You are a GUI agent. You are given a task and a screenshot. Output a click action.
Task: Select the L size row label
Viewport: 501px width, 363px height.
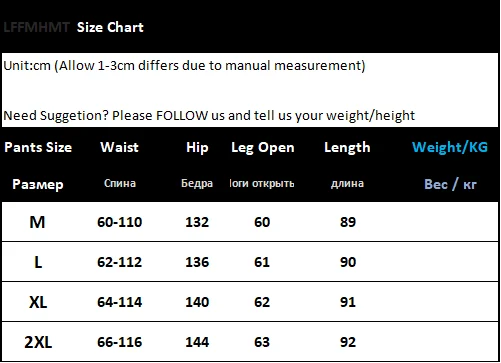tap(38, 262)
